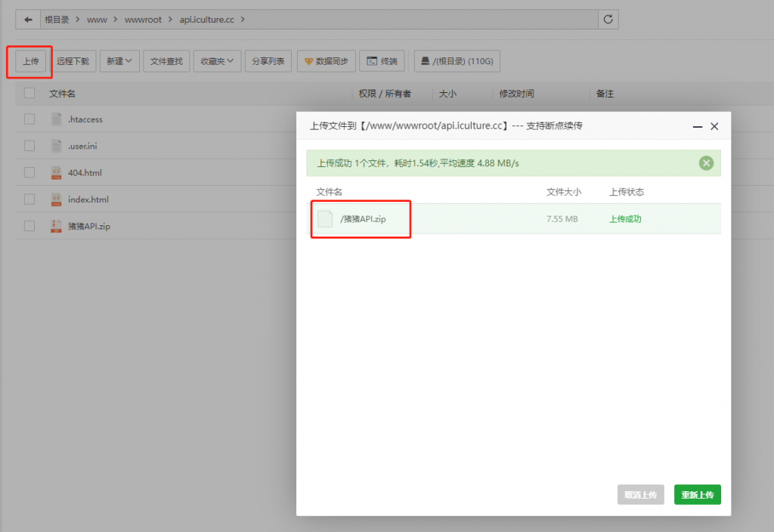Screen dimensions: 774x532
Task: Open 远程下载 remote download
Action: 73,61
